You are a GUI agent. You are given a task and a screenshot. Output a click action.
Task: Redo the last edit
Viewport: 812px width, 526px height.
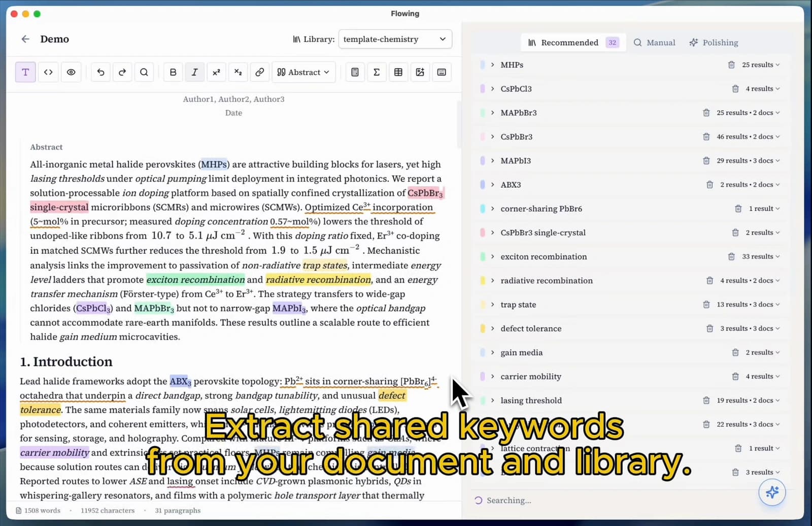(x=122, y=72)
